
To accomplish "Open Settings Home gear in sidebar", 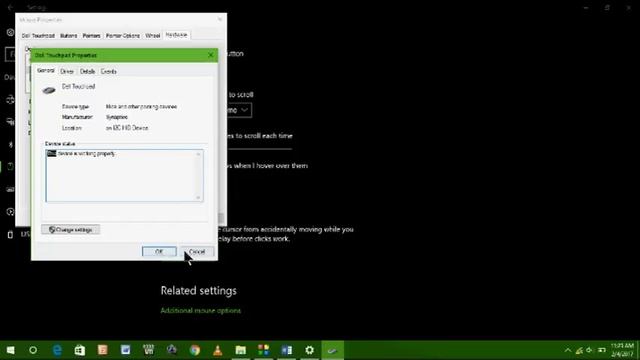I will pyautogui.click(x=10, y=32).
